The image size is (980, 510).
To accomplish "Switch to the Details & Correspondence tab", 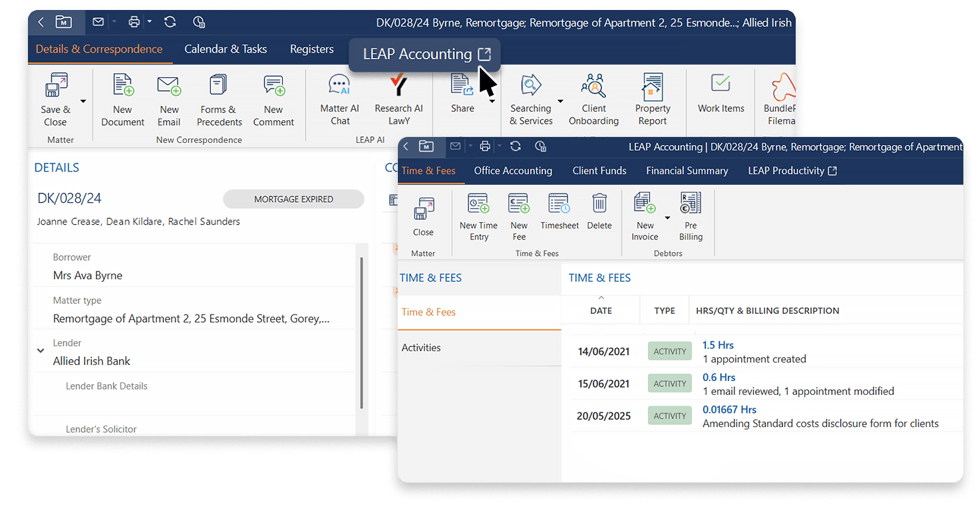I will pyautogui.click(x=99, y=49).
